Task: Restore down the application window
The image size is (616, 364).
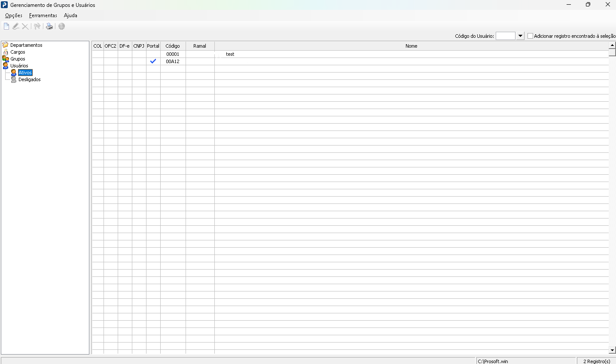Action: click(588, 5)
